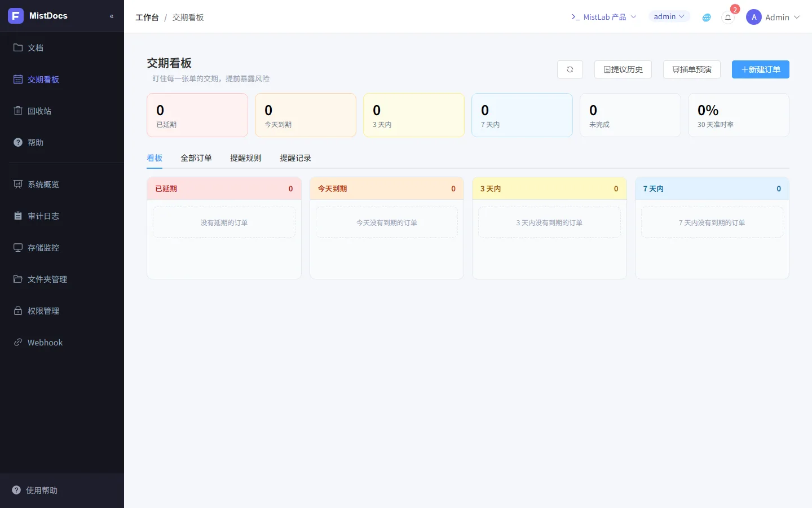Click the refresh icon button

[x=570, y=69]
